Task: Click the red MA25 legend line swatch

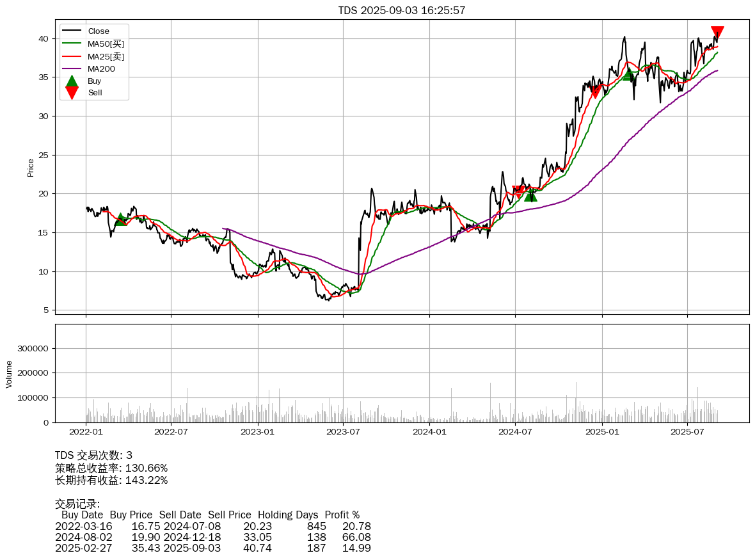Action: click(72, 56)
